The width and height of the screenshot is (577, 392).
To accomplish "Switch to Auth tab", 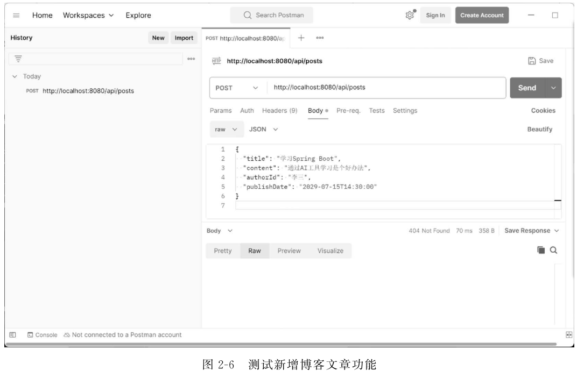I will point(247,111).
